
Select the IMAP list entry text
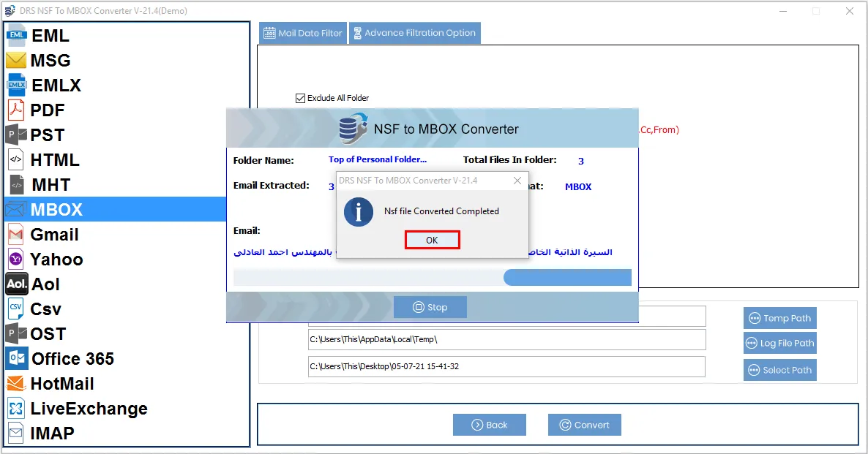tap(52, 433)
